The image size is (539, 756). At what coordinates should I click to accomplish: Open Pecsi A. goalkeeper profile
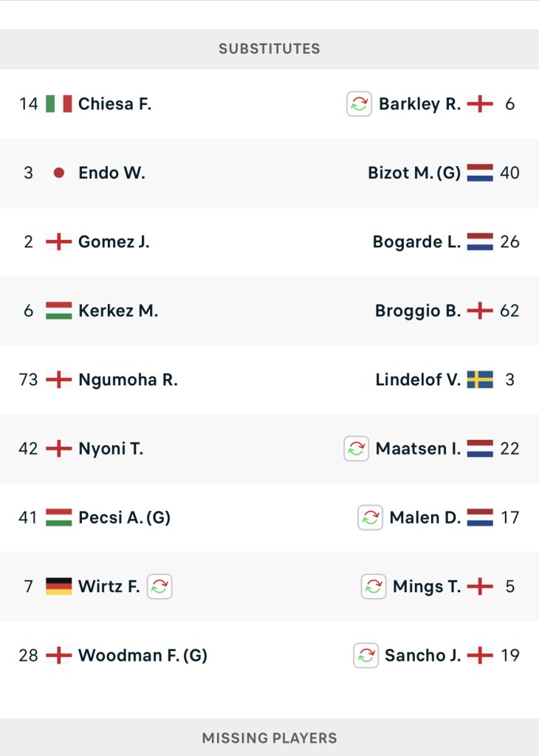(x=124, y=518)
